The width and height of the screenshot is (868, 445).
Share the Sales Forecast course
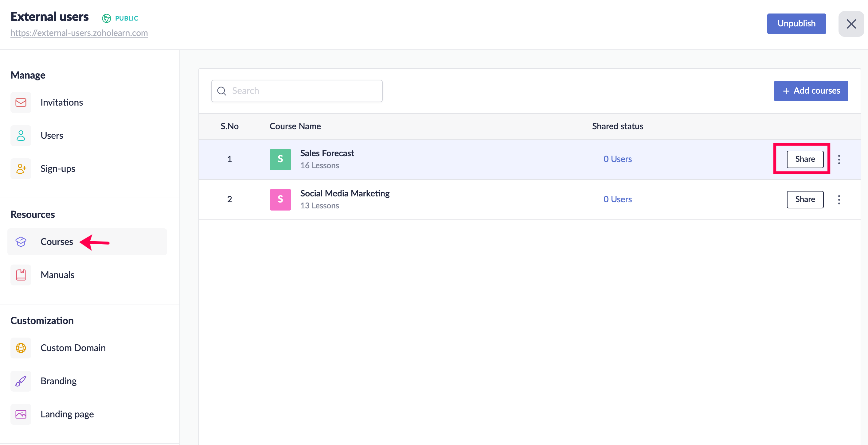click(805, 159)
